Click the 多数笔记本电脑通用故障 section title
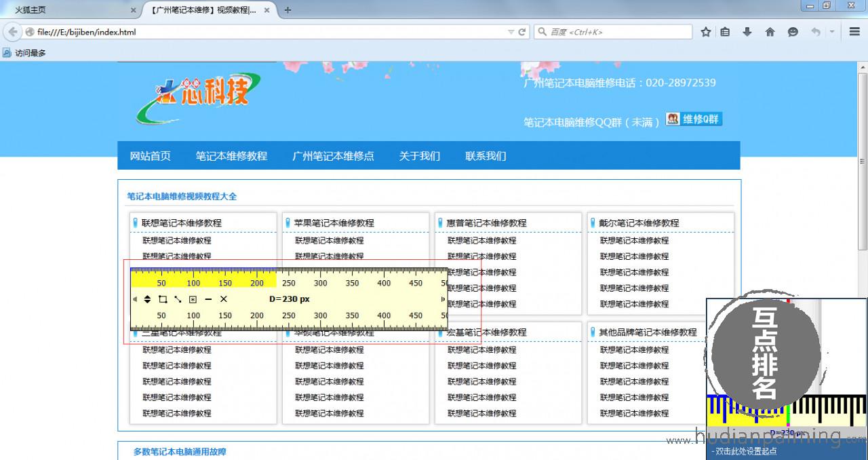 coord(180,452)
